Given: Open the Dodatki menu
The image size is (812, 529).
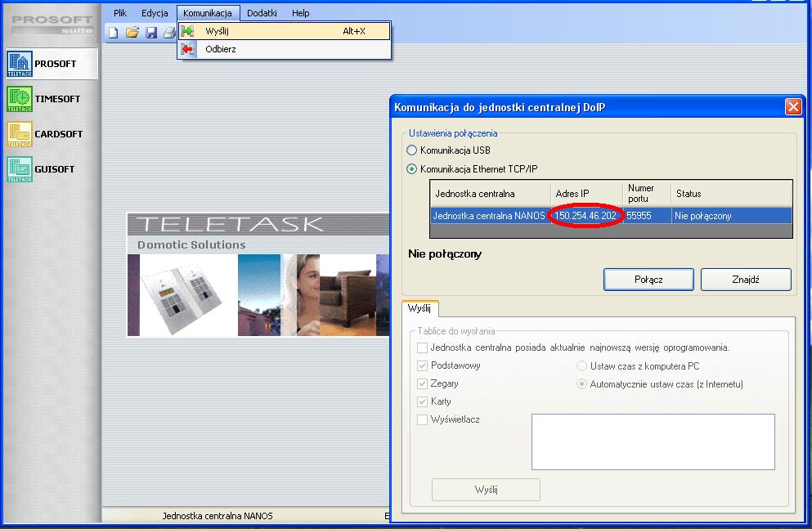Looking at the screenshot, I should (x=262, y=13).
